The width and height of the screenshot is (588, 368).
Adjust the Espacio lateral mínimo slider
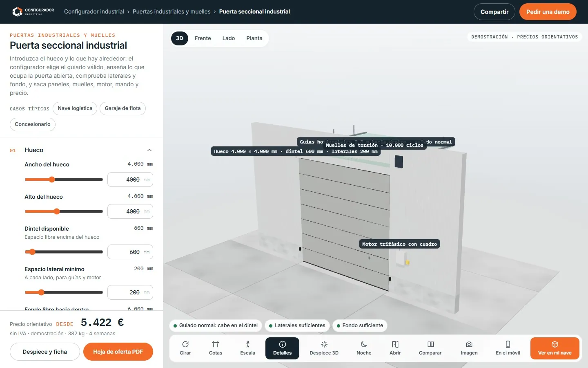(x=64, y=292)
